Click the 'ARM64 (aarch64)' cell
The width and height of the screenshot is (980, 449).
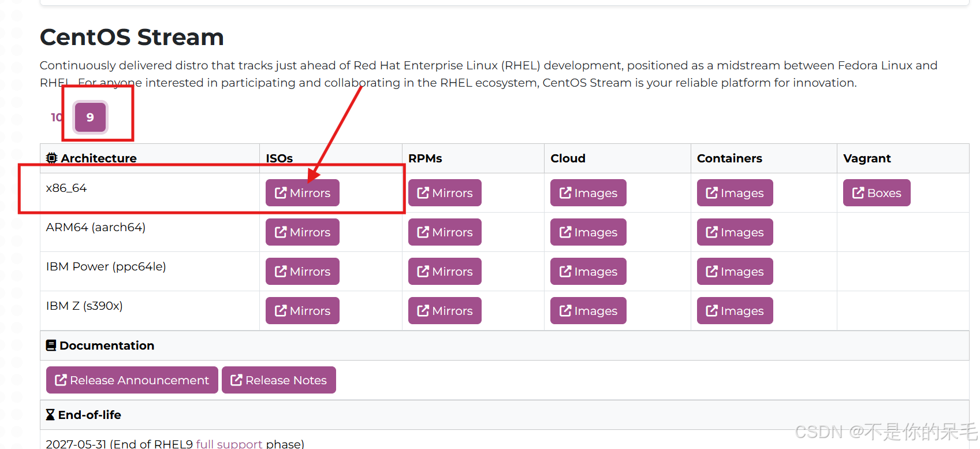point(150,232)
